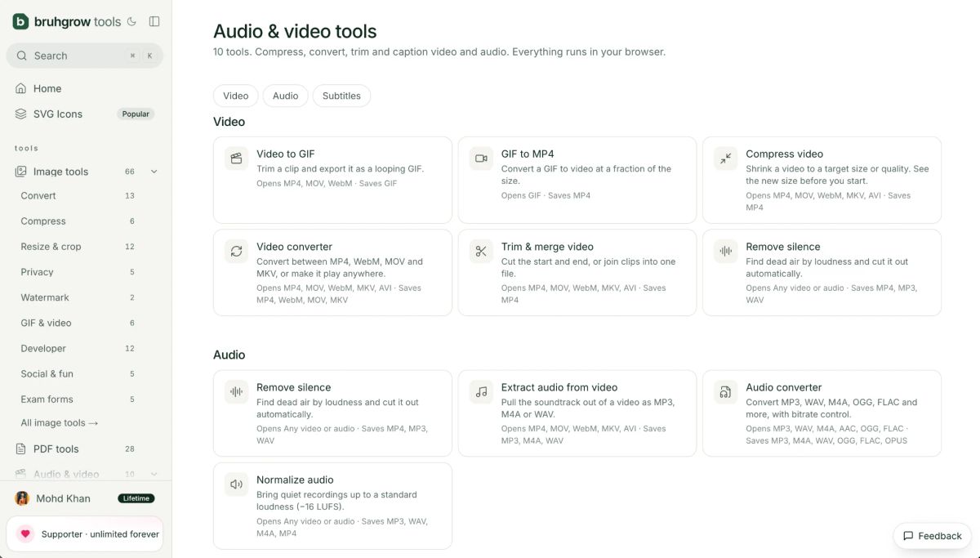Open Privacy tools category
The width and height of the screenshot is (980, 558).
pyautogui.click(x=78, y=272)
